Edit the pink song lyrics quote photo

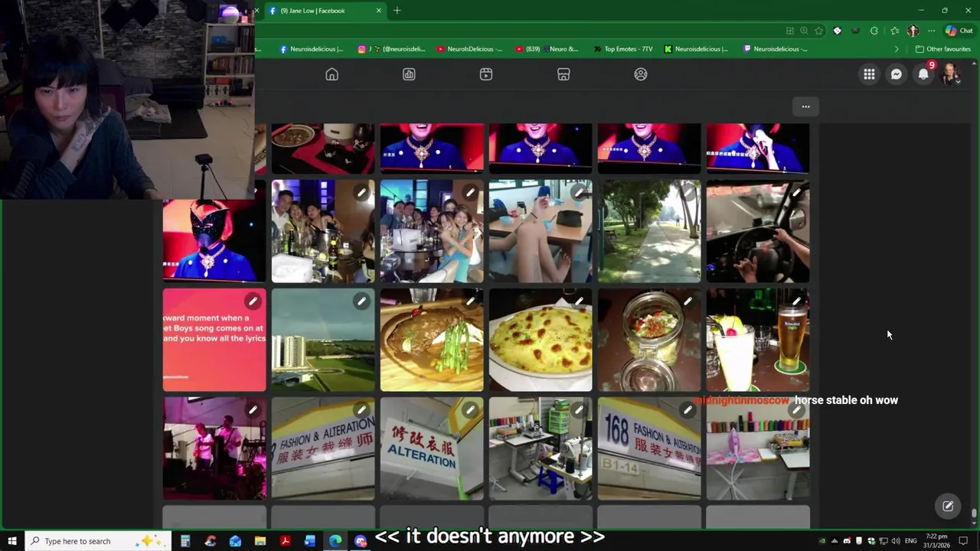[253, 302]
